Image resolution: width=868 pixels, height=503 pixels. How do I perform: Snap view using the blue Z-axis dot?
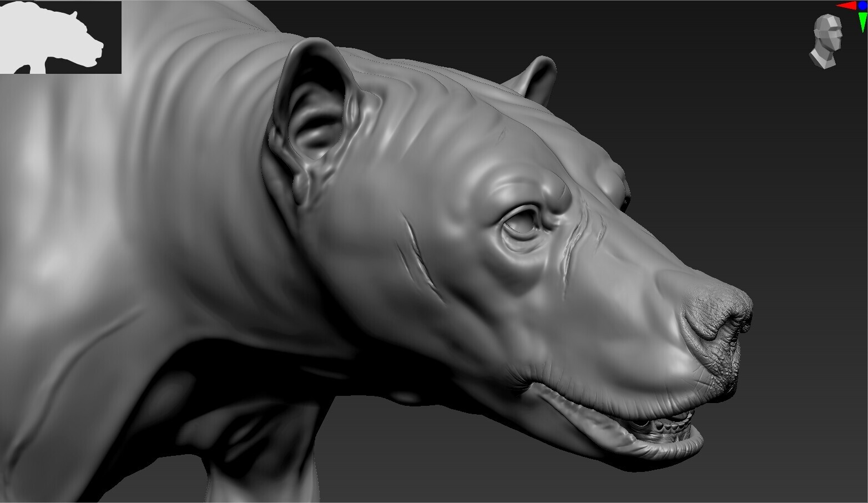tap(862, 6)
